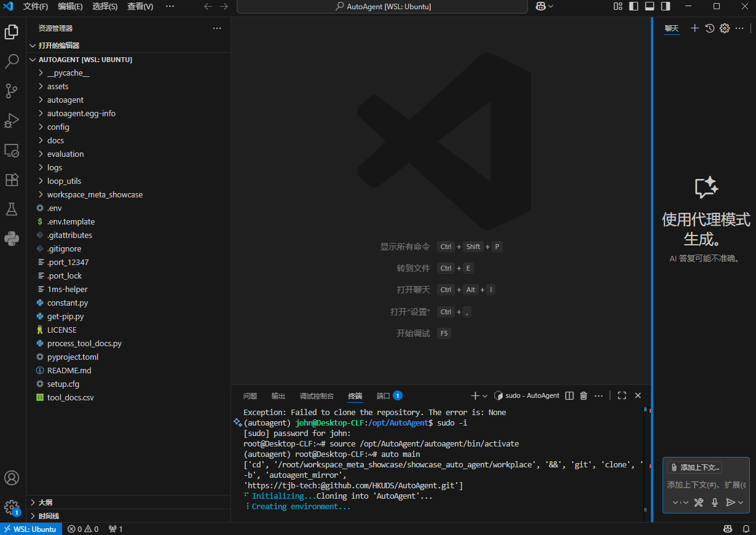The width and height of the screenshot is (756, 535).
Task: Open the Selection menu
Action: coord(104,6)
